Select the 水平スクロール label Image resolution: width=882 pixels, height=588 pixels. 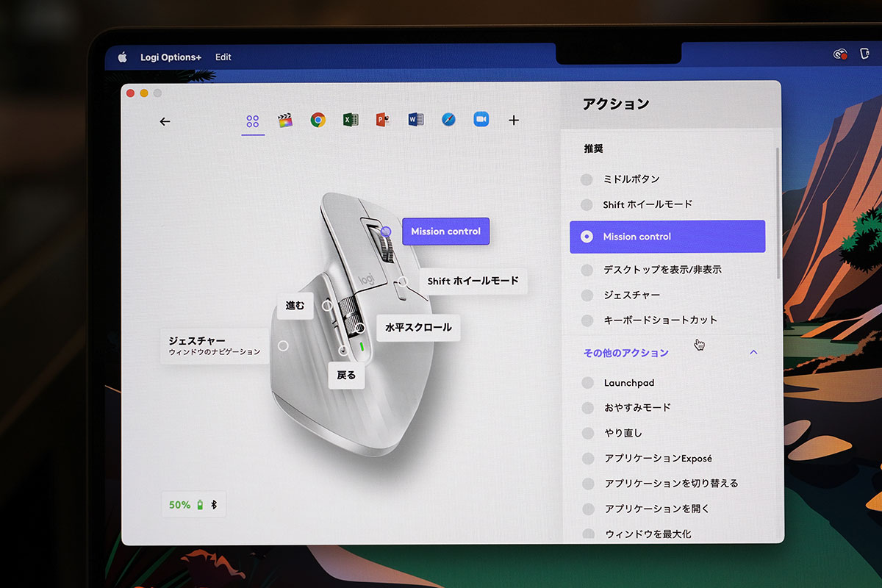coord(418,327)
